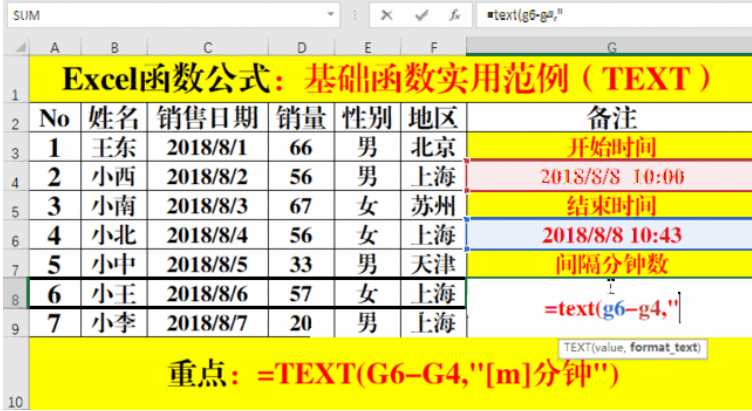Select name cell '小中'

click(x=114, y=264)
